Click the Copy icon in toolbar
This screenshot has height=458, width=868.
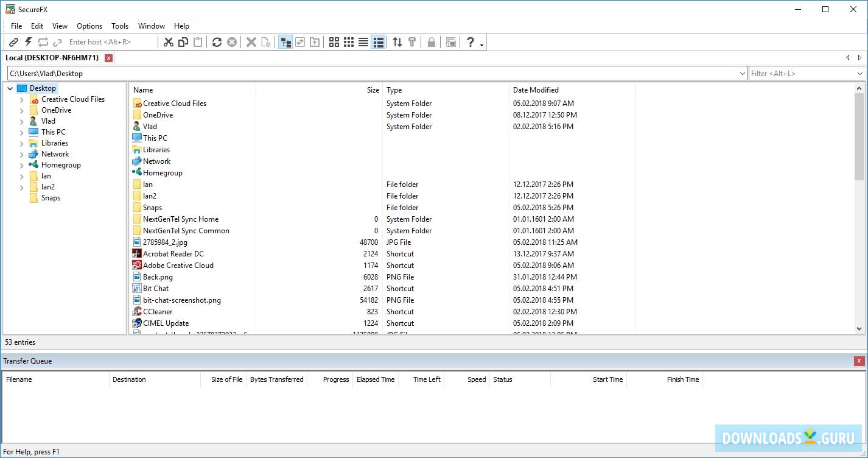183,42
